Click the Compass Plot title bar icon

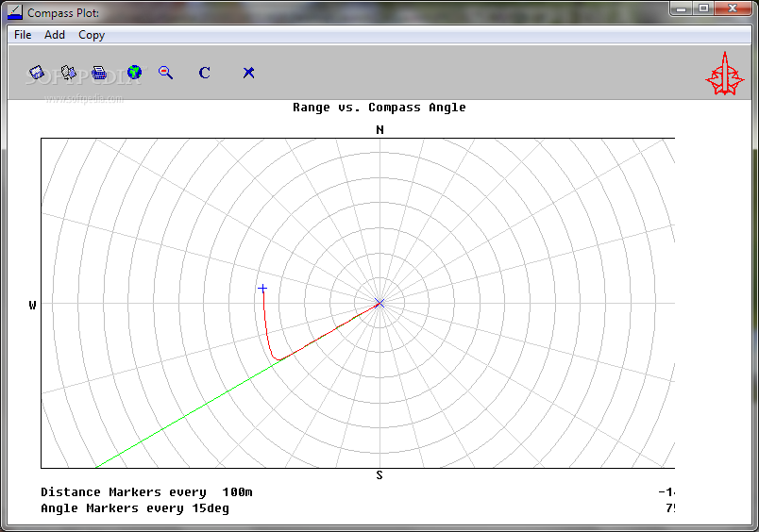[15, 12]
